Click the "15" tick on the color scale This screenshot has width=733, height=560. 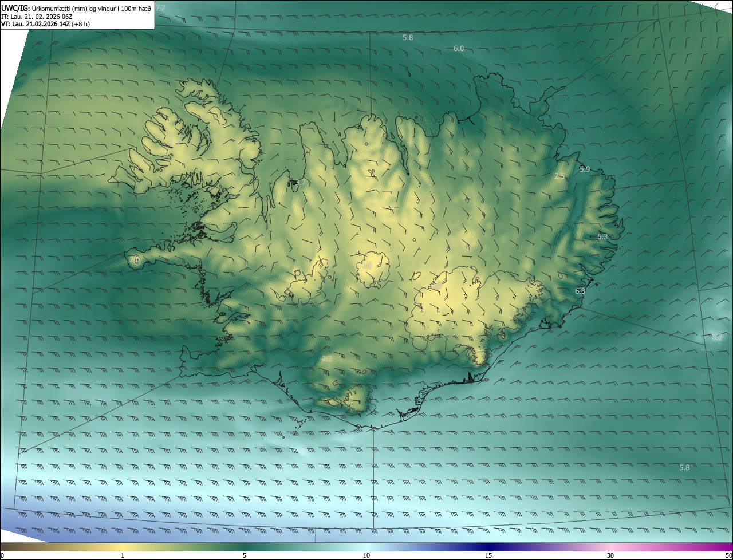tap(488, 555)
